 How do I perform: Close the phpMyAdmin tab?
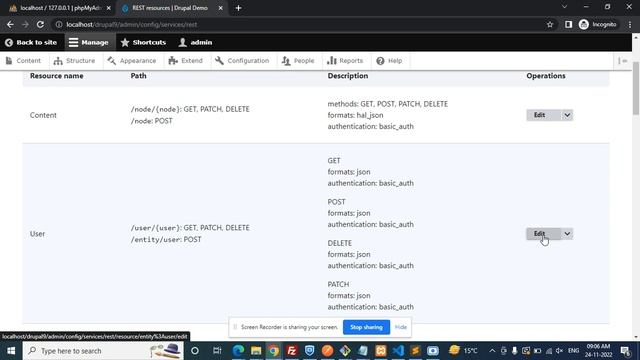point(109,8)
